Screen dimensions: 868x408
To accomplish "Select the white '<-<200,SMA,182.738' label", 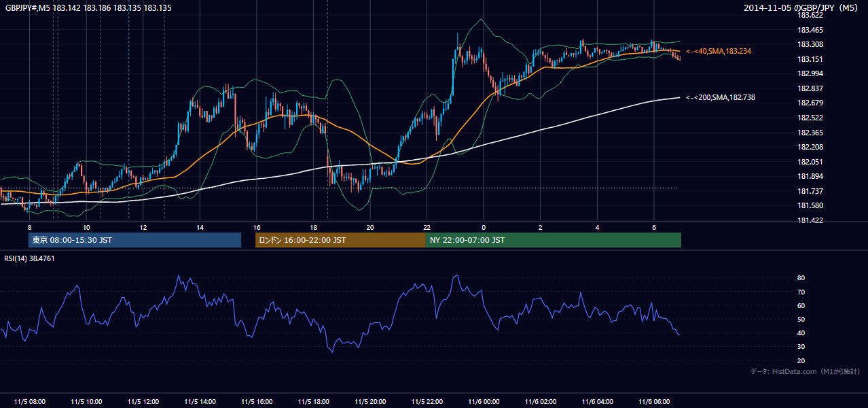I will [x=721, y=98].
